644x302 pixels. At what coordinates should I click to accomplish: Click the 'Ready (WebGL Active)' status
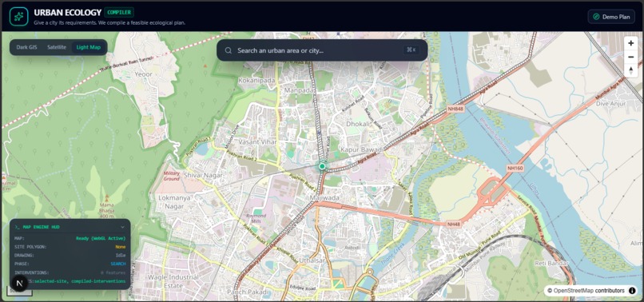click(101, 238)
